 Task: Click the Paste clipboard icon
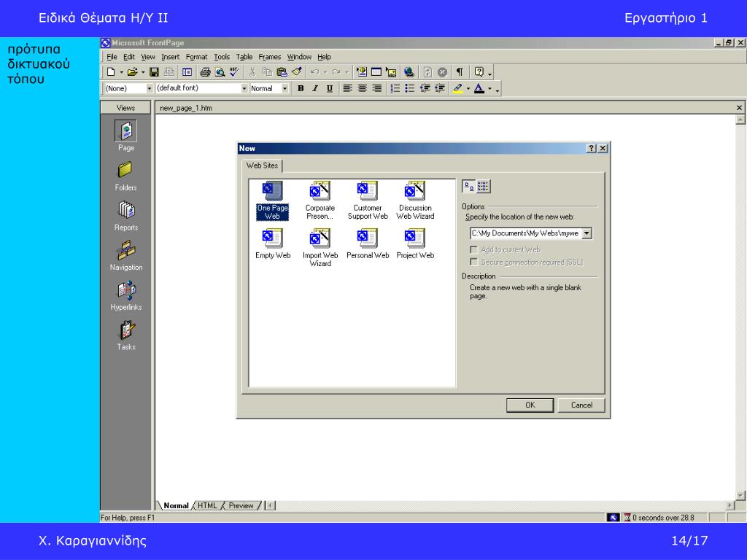(282, 72)
